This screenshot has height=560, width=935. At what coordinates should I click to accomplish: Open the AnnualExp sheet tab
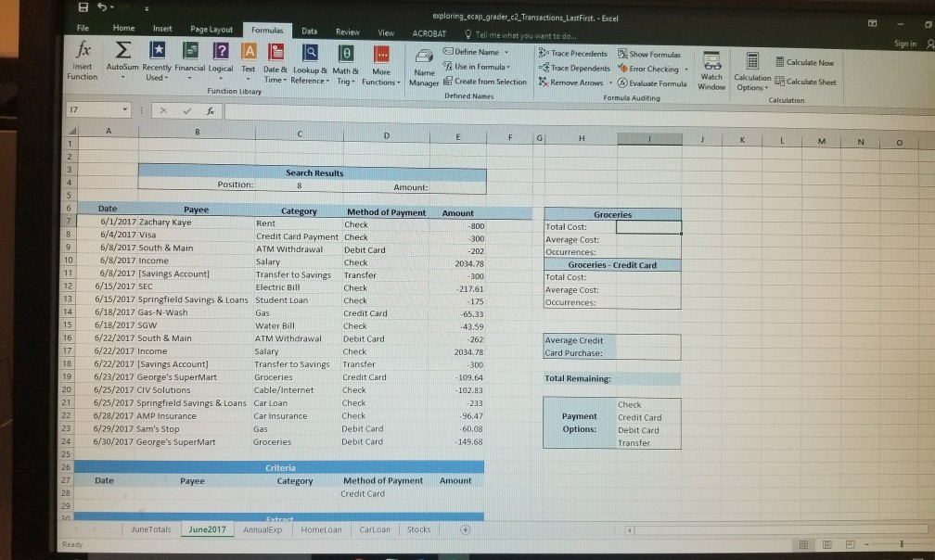click(x=263, y=529)
